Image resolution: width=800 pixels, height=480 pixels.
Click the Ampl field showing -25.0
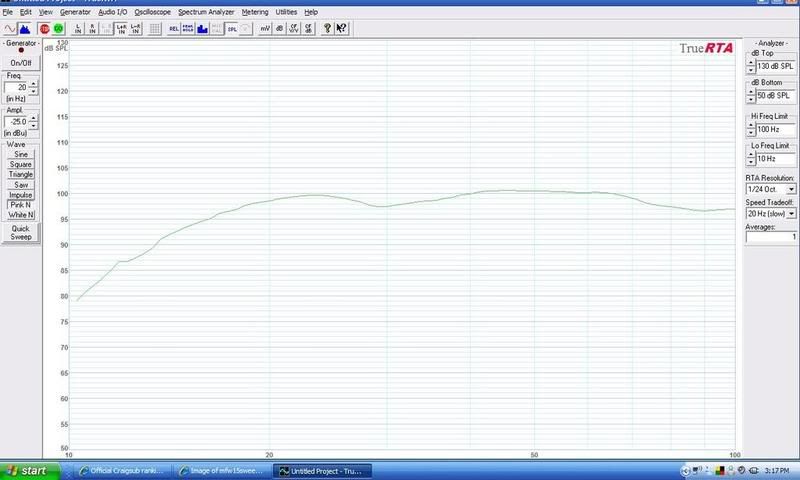click(16, 122)
